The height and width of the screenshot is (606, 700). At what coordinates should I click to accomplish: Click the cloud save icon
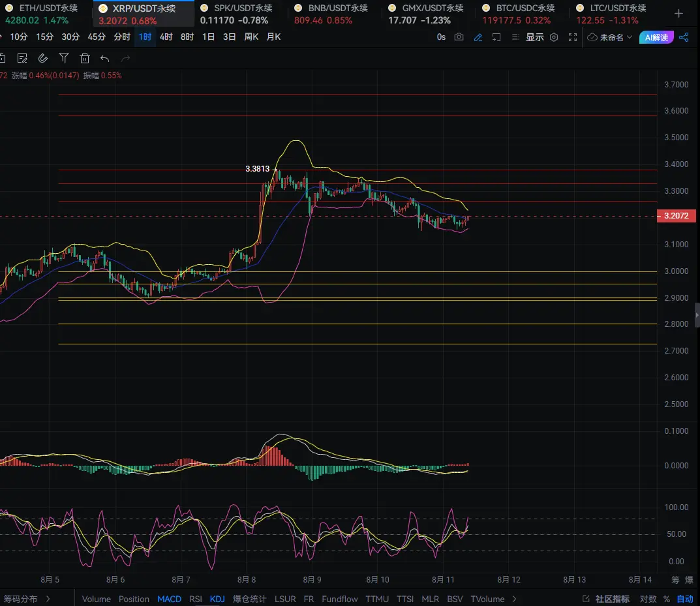point(592,37)
